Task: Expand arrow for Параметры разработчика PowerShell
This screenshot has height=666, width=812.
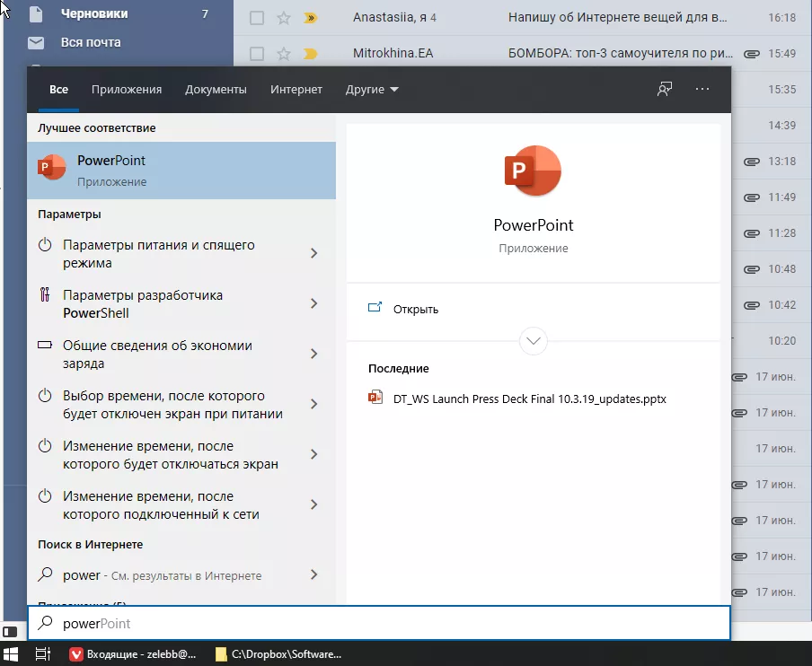Action: click(313, 303)
